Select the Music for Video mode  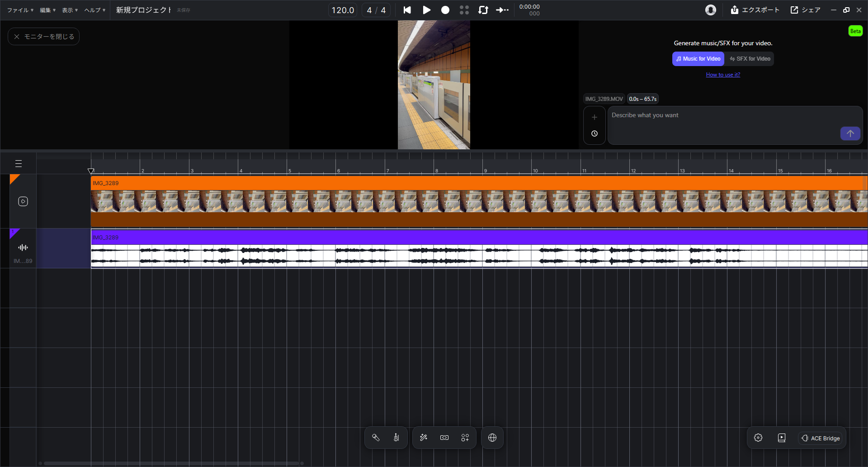698,59
